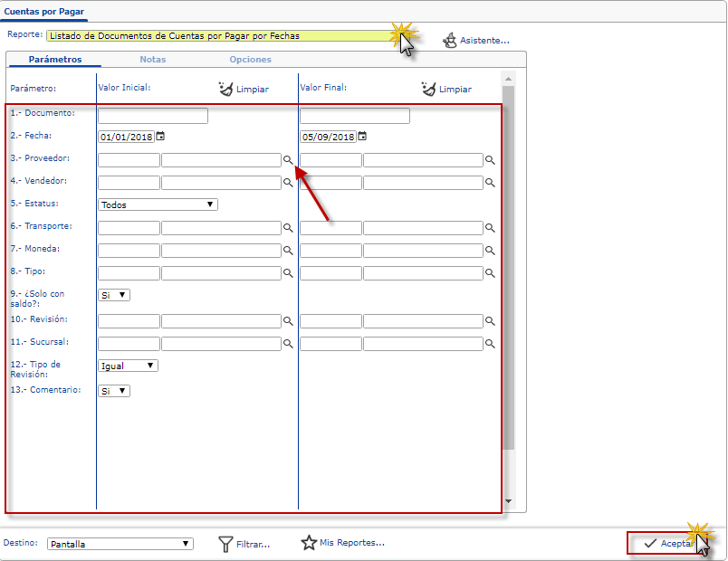Viewport: 728px width, 561px height.
Task: Click Moneda final value search magnifier
Action: point(490,251)
